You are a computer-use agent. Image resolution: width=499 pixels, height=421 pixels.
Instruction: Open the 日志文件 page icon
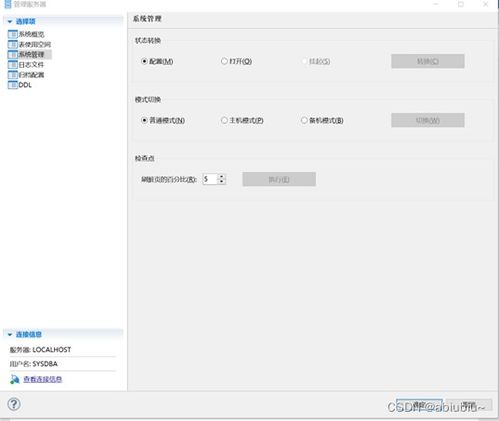point(13,65)
